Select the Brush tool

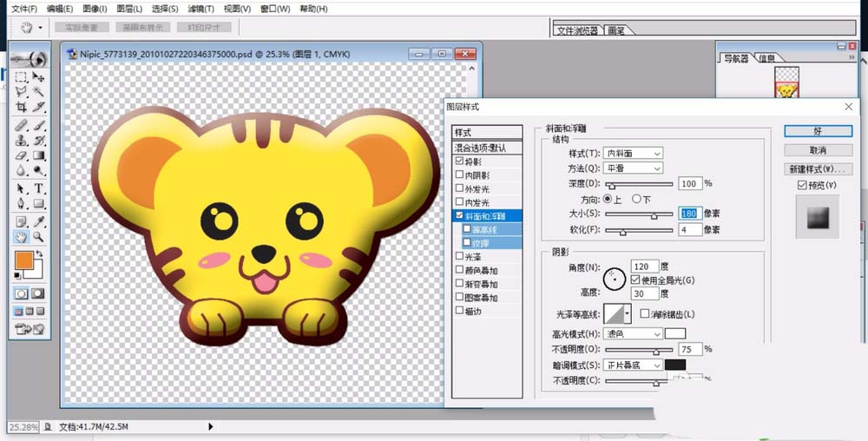[x=38, y=126]
